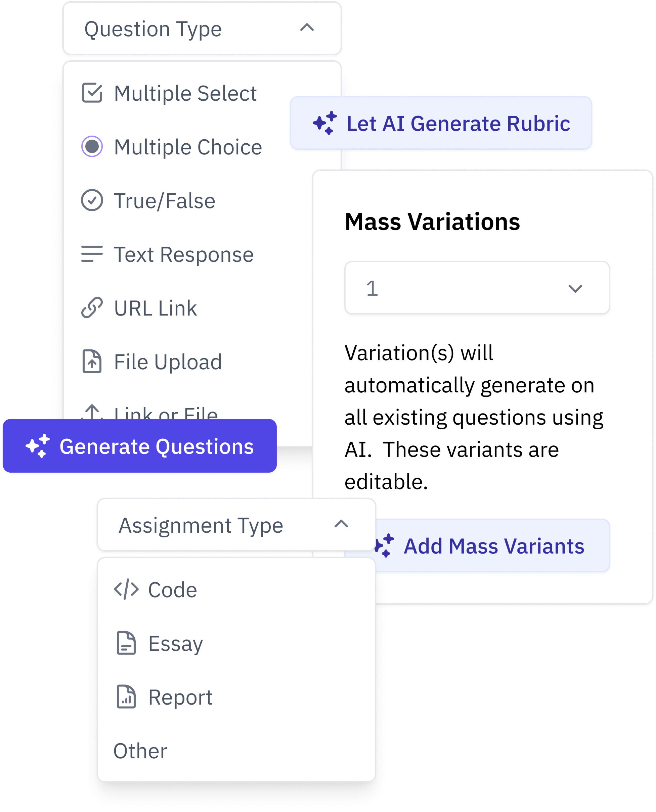Choose Multiple Select as question type

click(185, 93)
